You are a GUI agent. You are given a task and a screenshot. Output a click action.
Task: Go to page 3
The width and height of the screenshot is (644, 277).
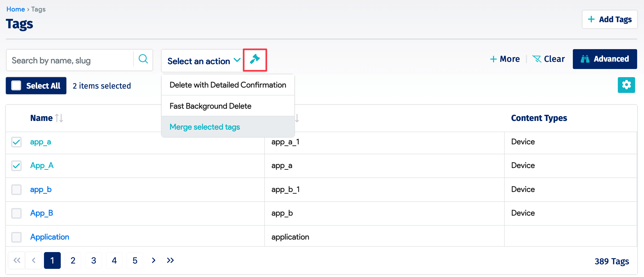(94, 260)
